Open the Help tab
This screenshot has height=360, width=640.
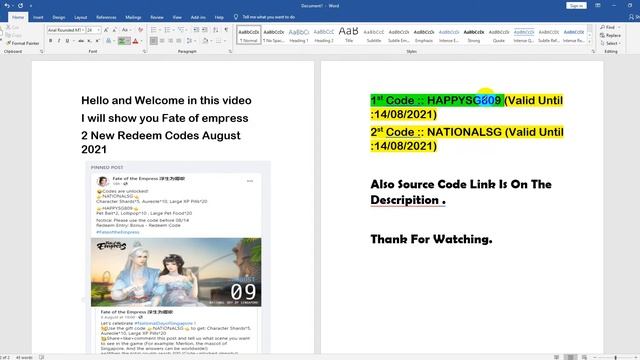pos(219,17)
